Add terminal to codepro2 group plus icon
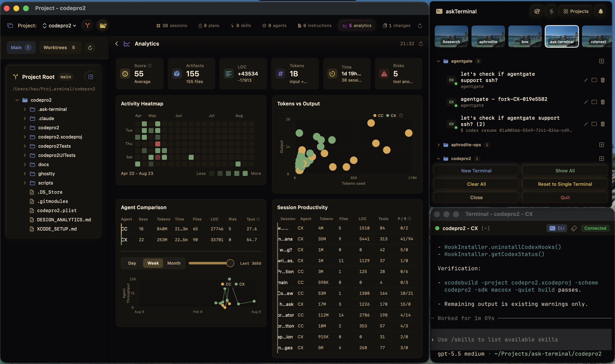 (x=602, y=158)
